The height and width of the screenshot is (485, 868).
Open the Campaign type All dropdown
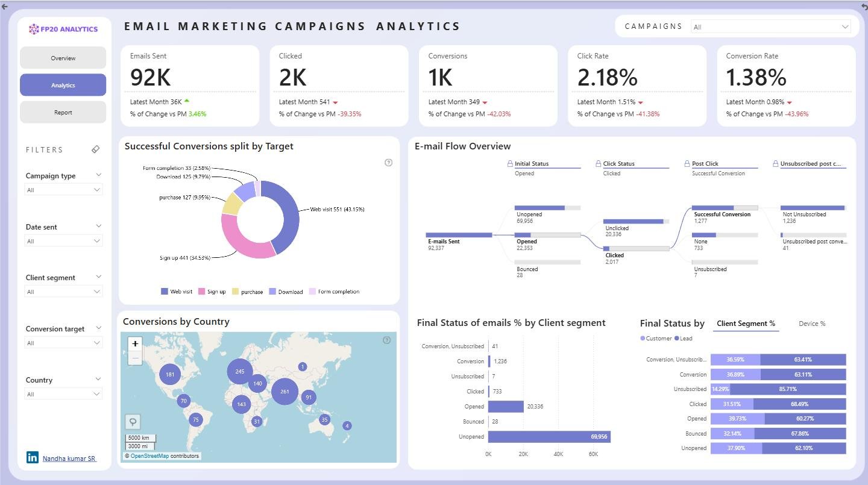click(x=64, y=190)
